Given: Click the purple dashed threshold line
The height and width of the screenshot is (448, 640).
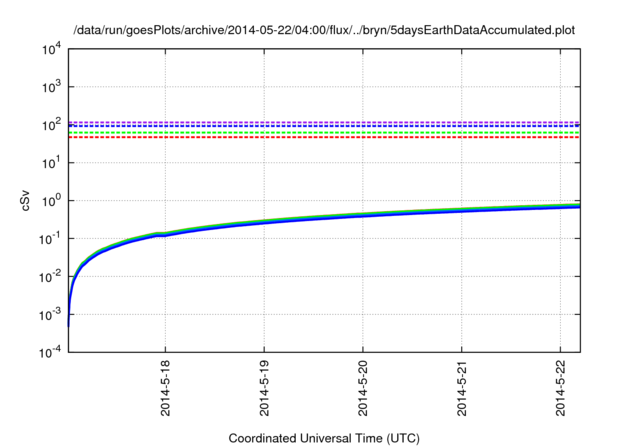Looking at the screenshot, I should [x=324, y=122].
